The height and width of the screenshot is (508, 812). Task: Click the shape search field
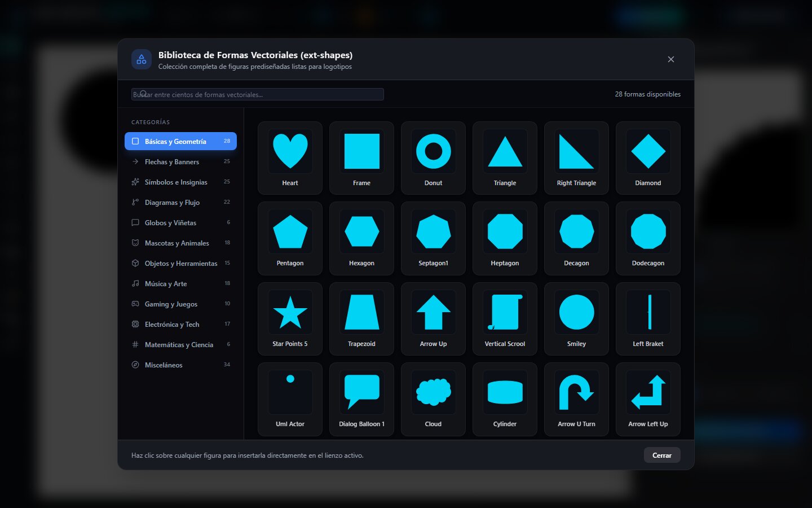coord(258,94)
